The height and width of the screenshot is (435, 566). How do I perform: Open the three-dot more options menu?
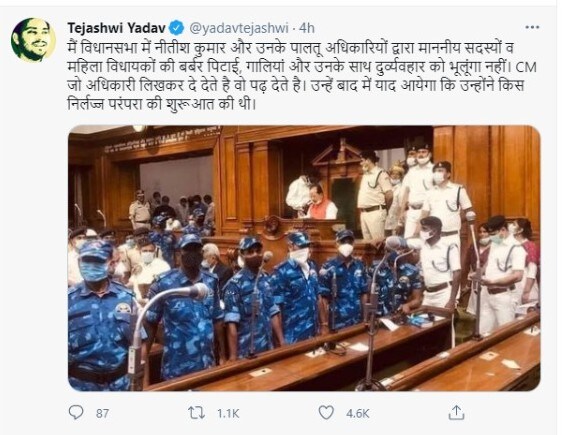(x=532, y=27)
